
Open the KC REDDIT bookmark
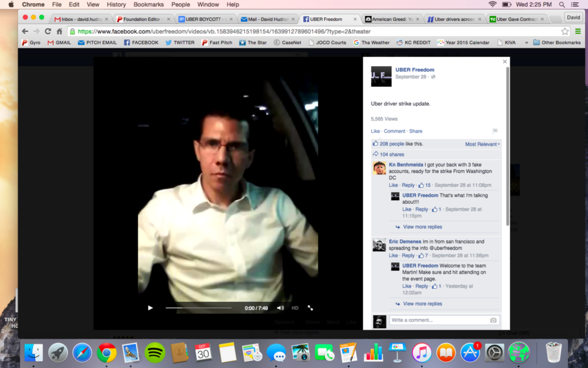413,43
